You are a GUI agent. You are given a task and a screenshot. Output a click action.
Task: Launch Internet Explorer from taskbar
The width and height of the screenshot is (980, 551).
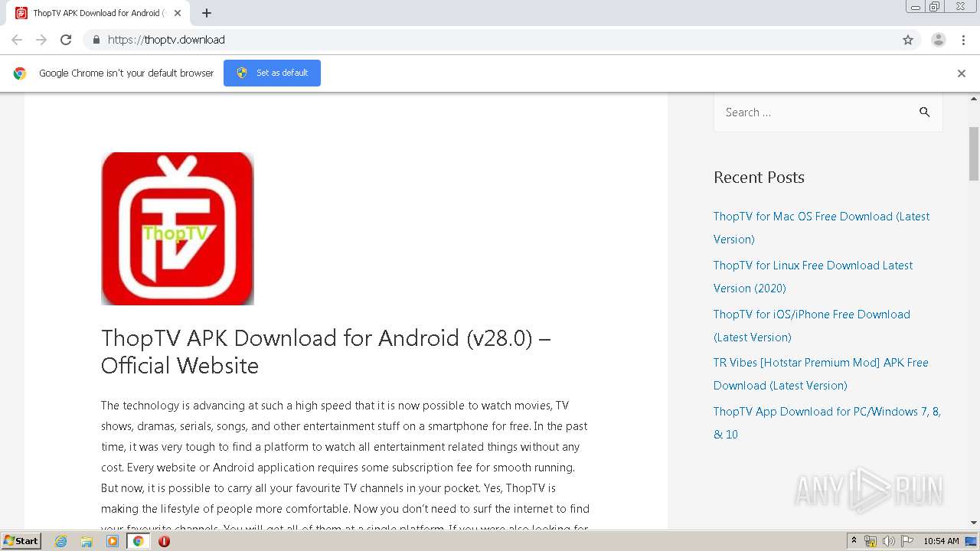click(61, 541)
